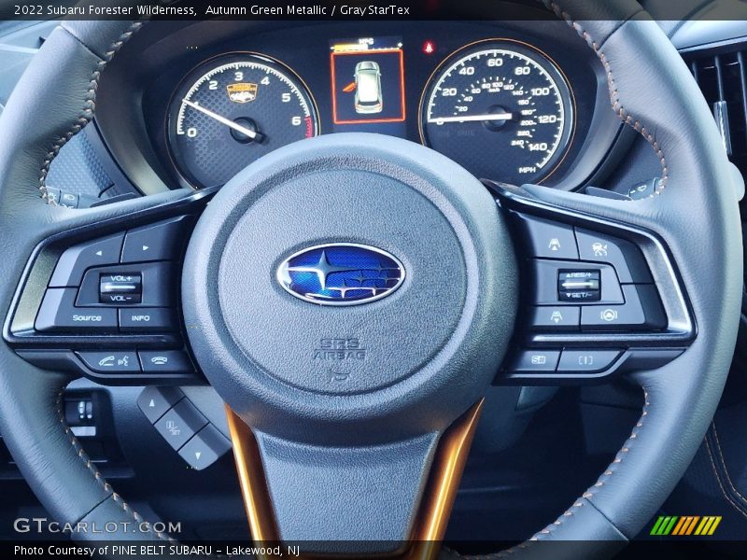Open the Source audio menu
The height and width of the screenshot is (560, 747).
pyautogui.click(x=87, y=318)
